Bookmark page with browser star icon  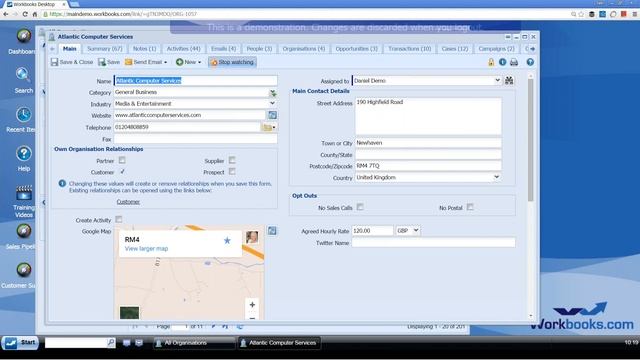[x=581, y=14]
